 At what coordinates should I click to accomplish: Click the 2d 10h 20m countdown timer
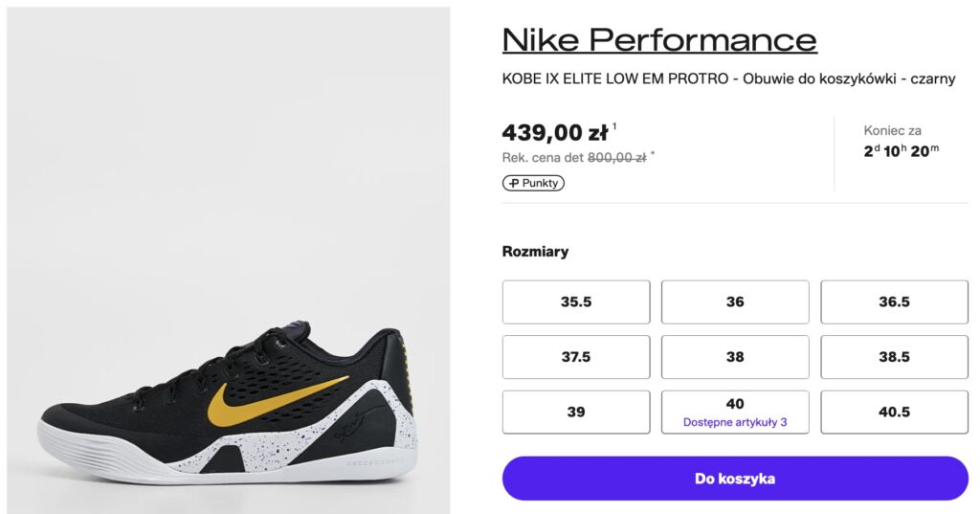point(902,150)
